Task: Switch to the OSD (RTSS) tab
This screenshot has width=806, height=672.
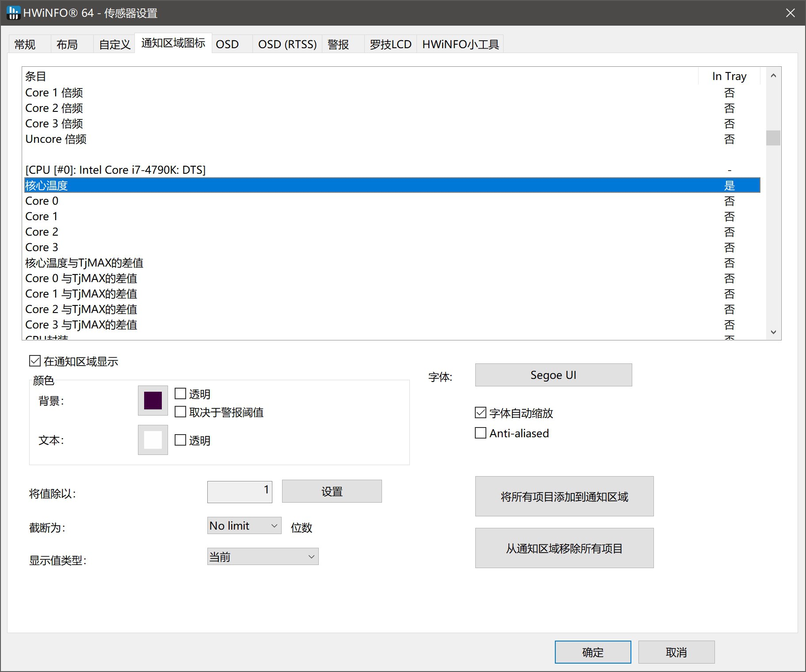Action: click(x=287, y=44)
